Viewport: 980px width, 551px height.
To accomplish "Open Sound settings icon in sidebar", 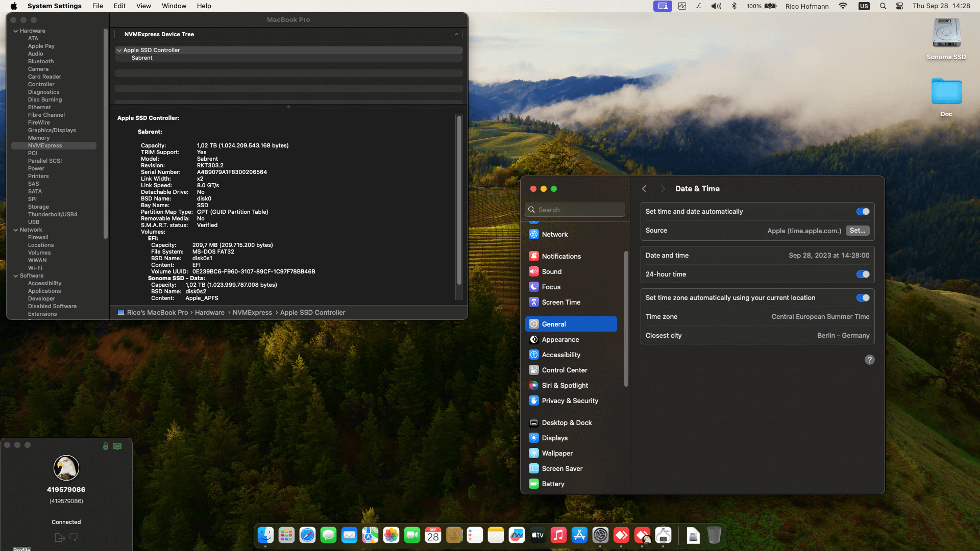I will coord(534,271).
